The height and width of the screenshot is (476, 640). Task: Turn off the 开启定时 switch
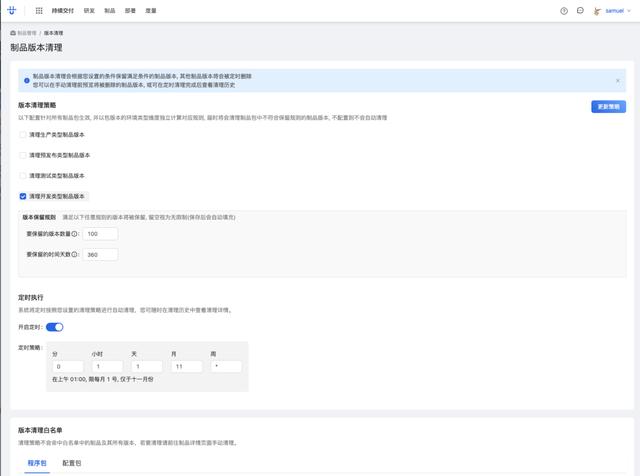tap(55, 327)
